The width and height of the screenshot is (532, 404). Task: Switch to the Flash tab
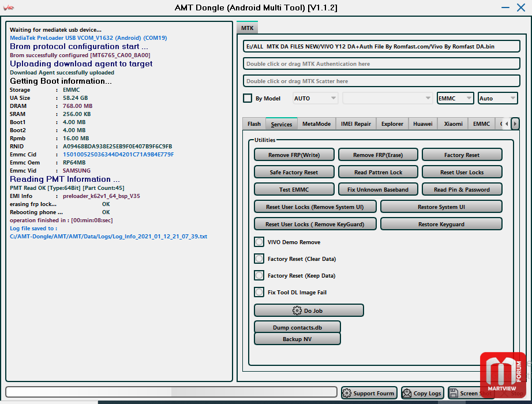[x=254, y=124]
